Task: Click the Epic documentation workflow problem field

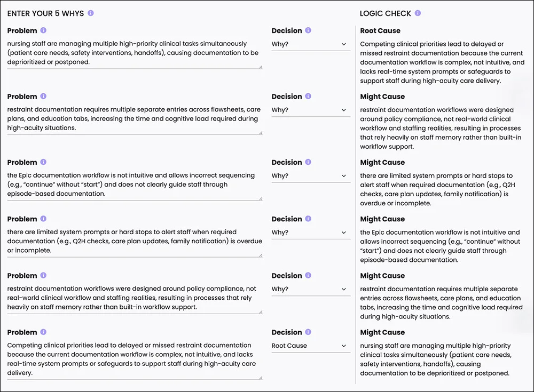Action: 135,185
